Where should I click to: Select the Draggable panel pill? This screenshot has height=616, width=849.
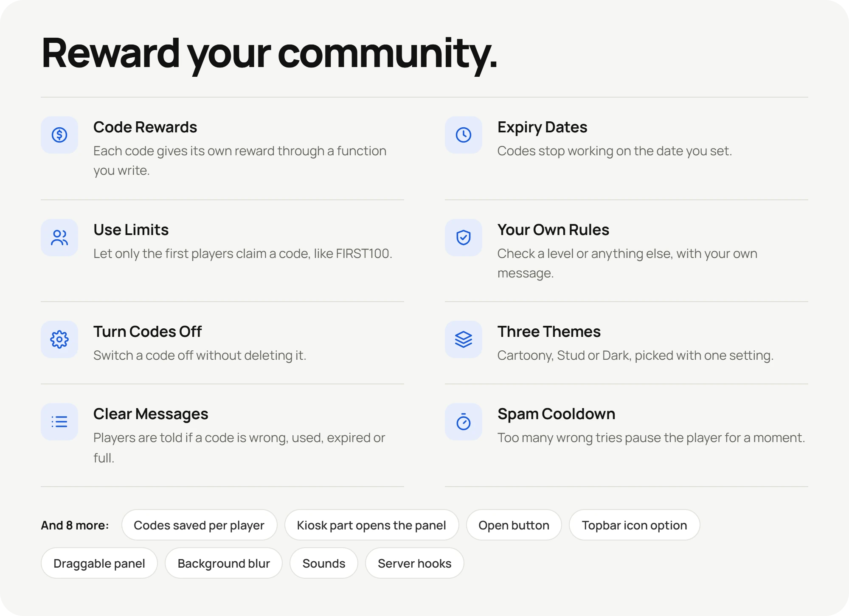(99, 563)
